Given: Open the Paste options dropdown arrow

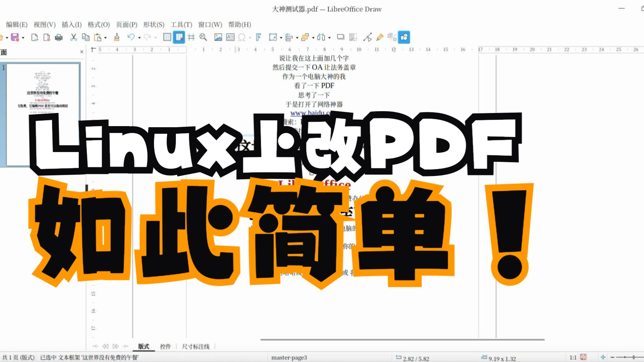Looking at the screenshot, I should pos(105,38).
